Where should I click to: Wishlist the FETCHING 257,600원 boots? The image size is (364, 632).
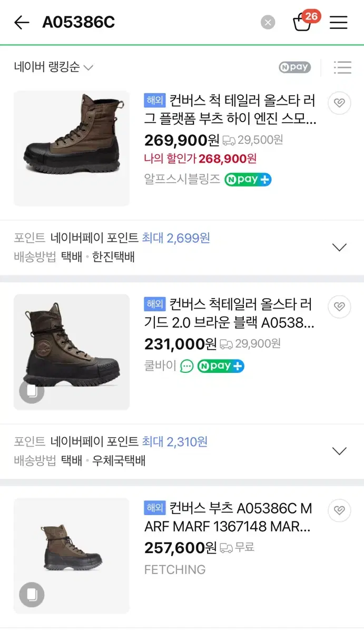tap(339, 510)
